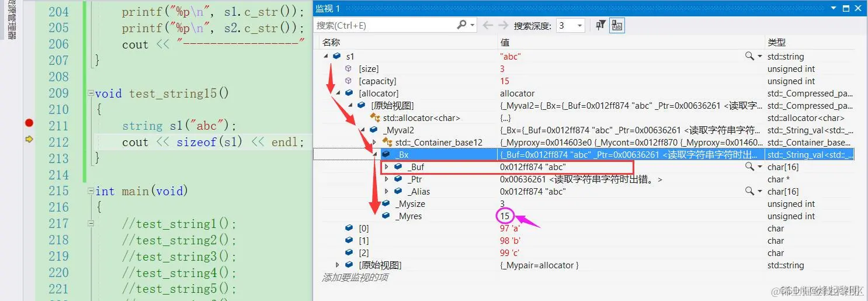Click the blue cube icon of element [0]
The width and height of the screenshot is (868, 301).
pyautogui.click(x=349, y=228)
